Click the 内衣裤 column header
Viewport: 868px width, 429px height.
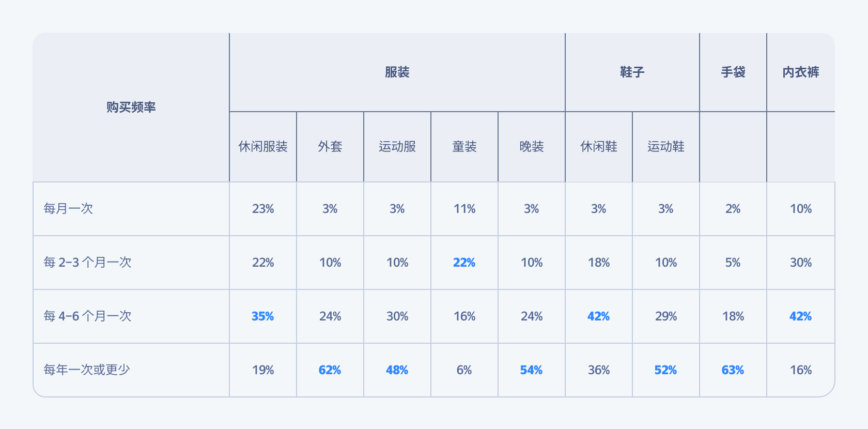(800, 72)
